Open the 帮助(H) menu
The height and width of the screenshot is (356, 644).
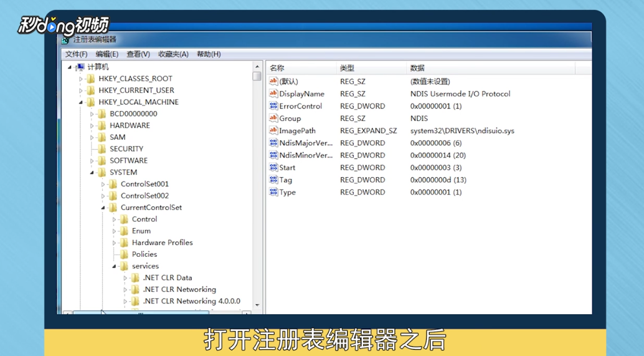(209, 54)
